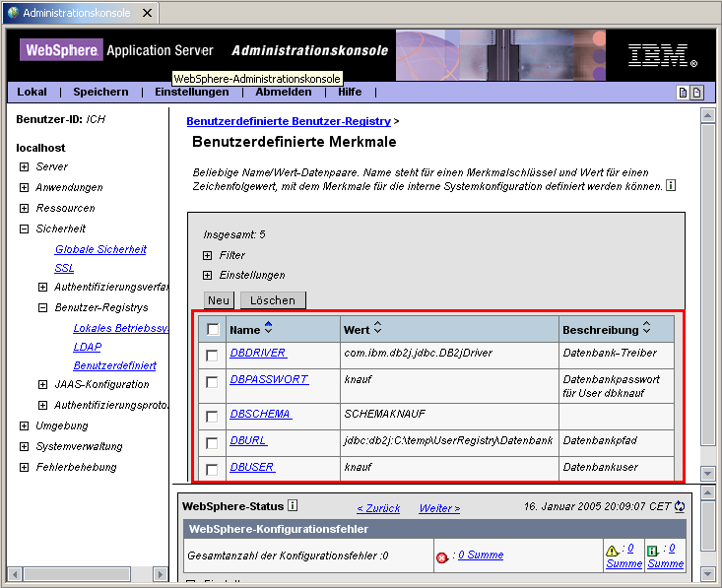Image resolution: width=722 pixels, height=588 pixels.
Task: Click the WebSphere logo badge
Action: [x=61, y=49]
